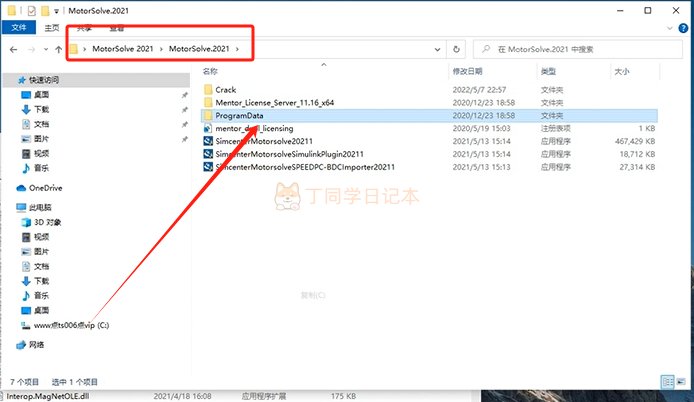Click new folder icon in title bar toolbar

pos(45,11)
